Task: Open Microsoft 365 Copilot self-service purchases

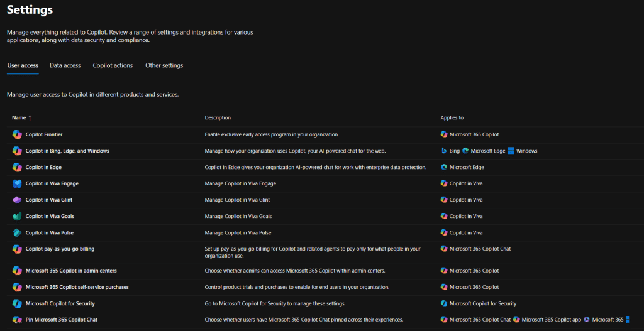Action: point(77,287)
